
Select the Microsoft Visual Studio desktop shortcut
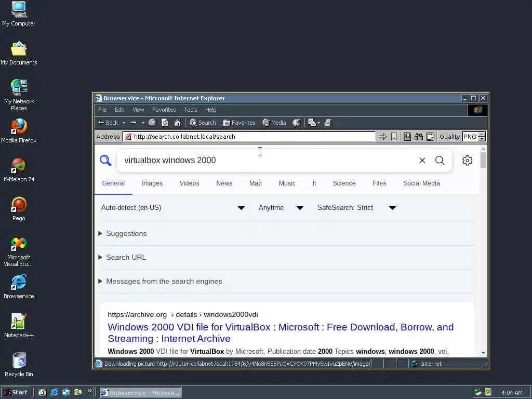(x=19, y=252)
